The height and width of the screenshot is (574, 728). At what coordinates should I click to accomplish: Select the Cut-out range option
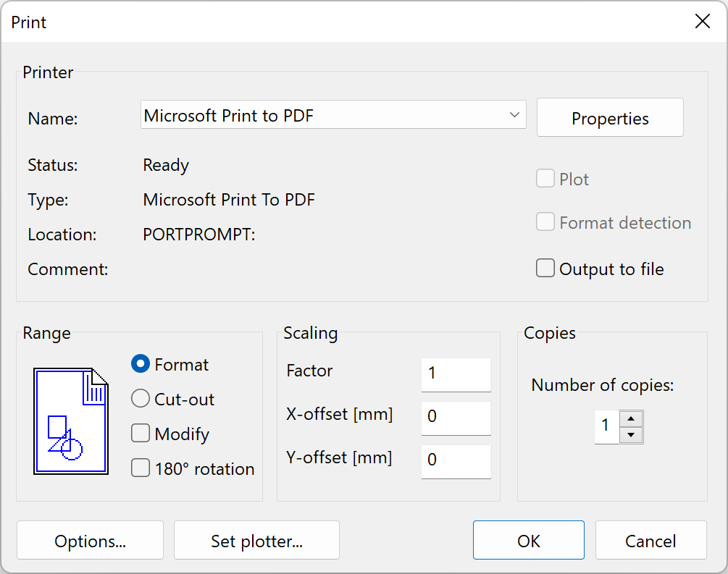tap(141, 400)
